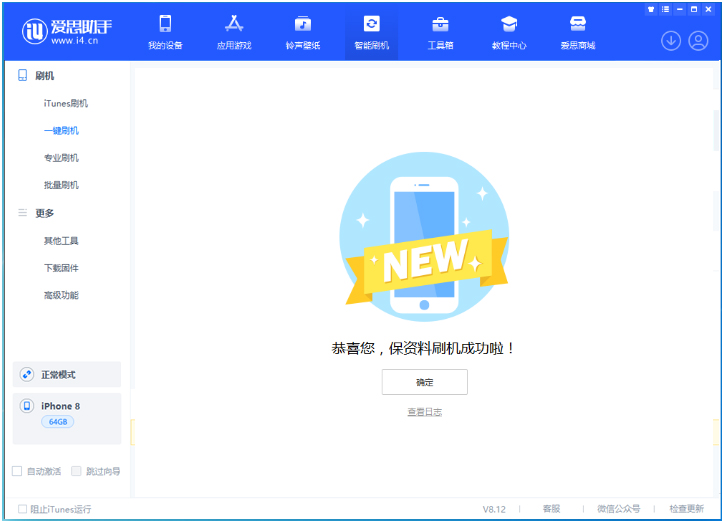Click the 刷机 section header text

(x=44, y=76)
